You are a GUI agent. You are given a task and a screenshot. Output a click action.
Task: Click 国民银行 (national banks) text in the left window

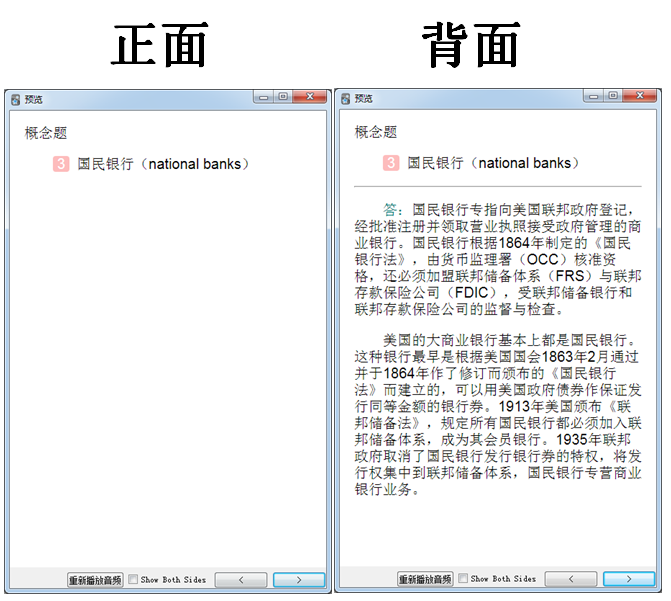163,164
